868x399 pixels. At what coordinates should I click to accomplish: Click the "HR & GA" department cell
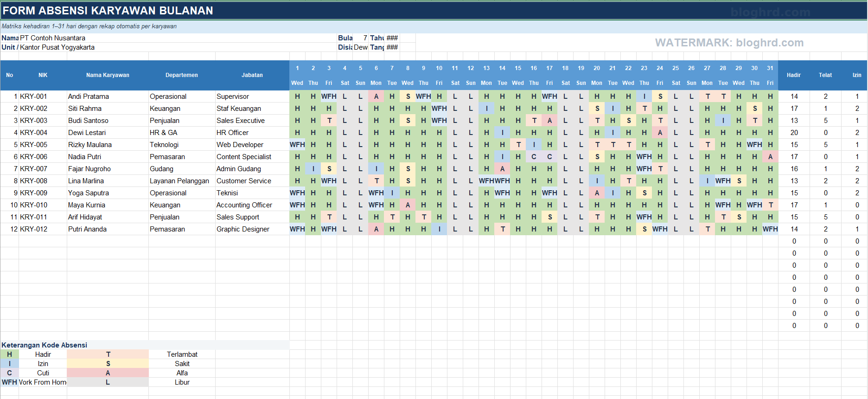coord(182,133)
